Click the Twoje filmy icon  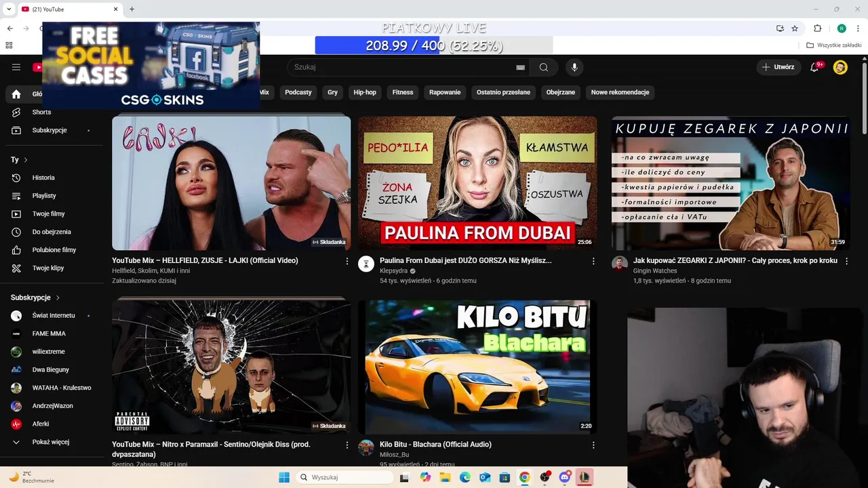click(16, 213)
